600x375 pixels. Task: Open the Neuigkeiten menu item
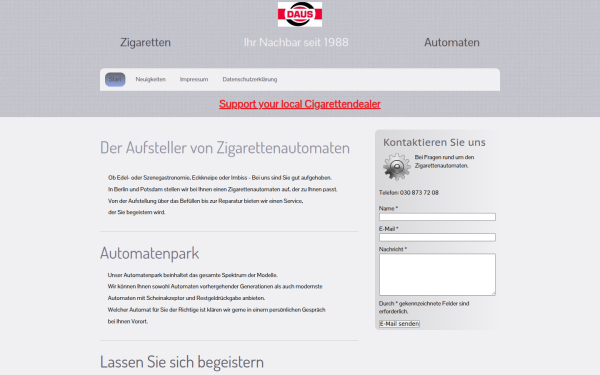coord(150,79)
